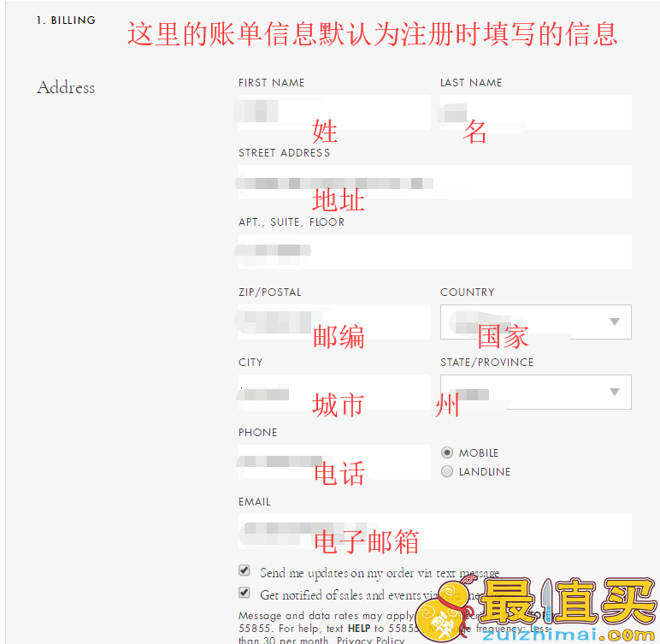Viewport: 660px width, 644px height.
Task: Click the Email input field
Action: (x=435, y=531)
